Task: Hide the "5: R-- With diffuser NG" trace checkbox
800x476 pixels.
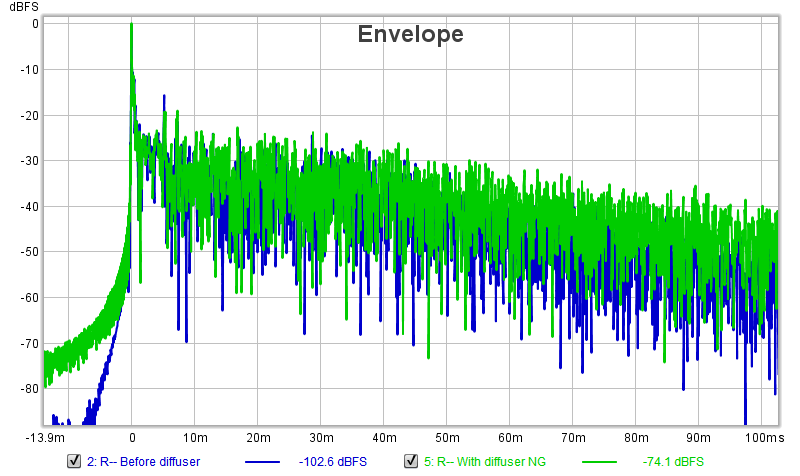Action: (x=410, y=461)
